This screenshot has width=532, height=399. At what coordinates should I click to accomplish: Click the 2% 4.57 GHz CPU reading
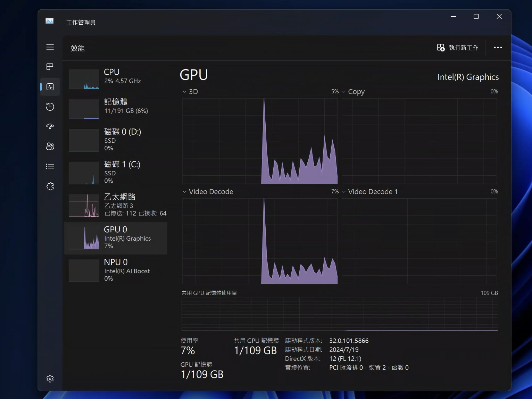[x=123, y=81]
